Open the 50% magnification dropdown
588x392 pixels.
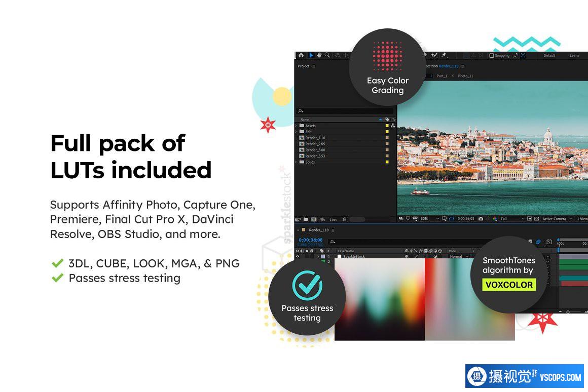[x=427, y=219]
